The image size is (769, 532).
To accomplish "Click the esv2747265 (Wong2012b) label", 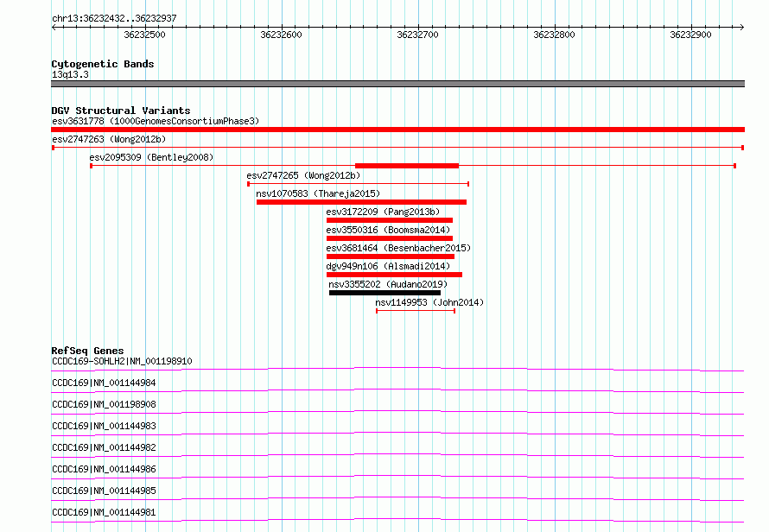I will pos(303,175).
